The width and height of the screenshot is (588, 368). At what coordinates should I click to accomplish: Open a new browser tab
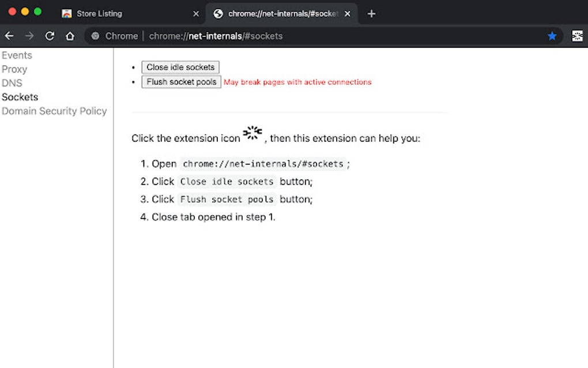click(x=372, y=13)
